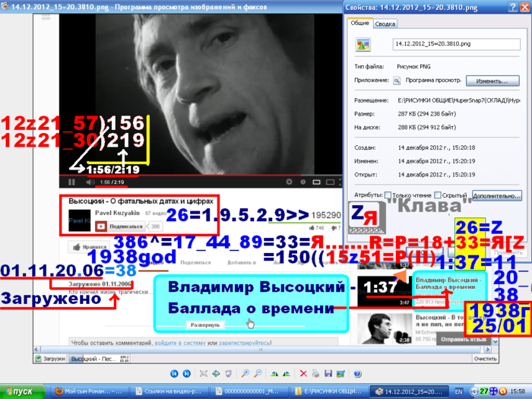Click the Дополнительно... button
Image resolution: width=532 pixels, height=399 pixels.
(x=497, y=196)
